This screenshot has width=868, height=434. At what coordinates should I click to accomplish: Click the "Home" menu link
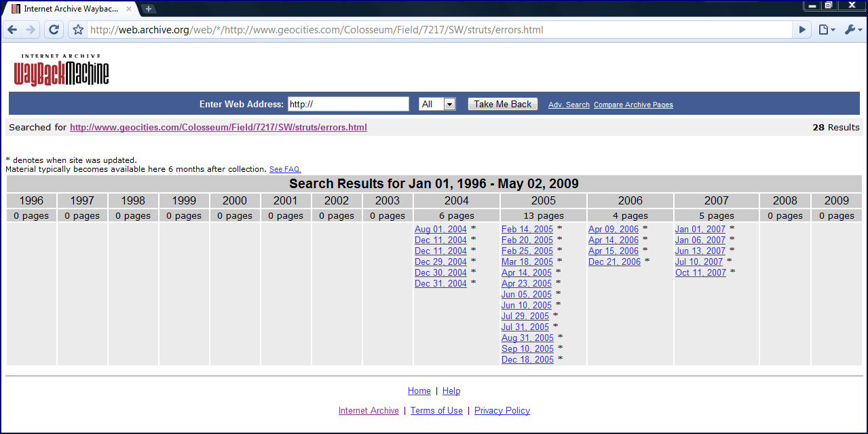[419, 391]
